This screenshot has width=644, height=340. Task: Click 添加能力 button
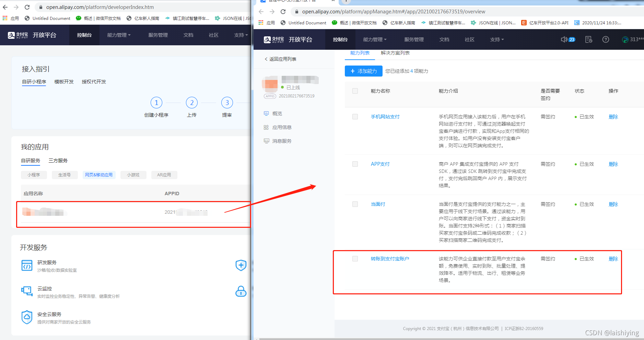pos(363,71)
